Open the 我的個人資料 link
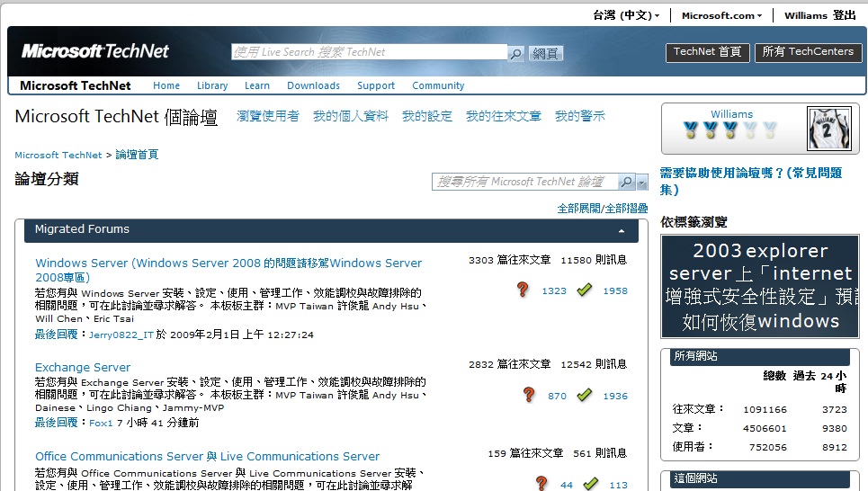The width and height of the screenshot is (868, 491). pos(351,116)
